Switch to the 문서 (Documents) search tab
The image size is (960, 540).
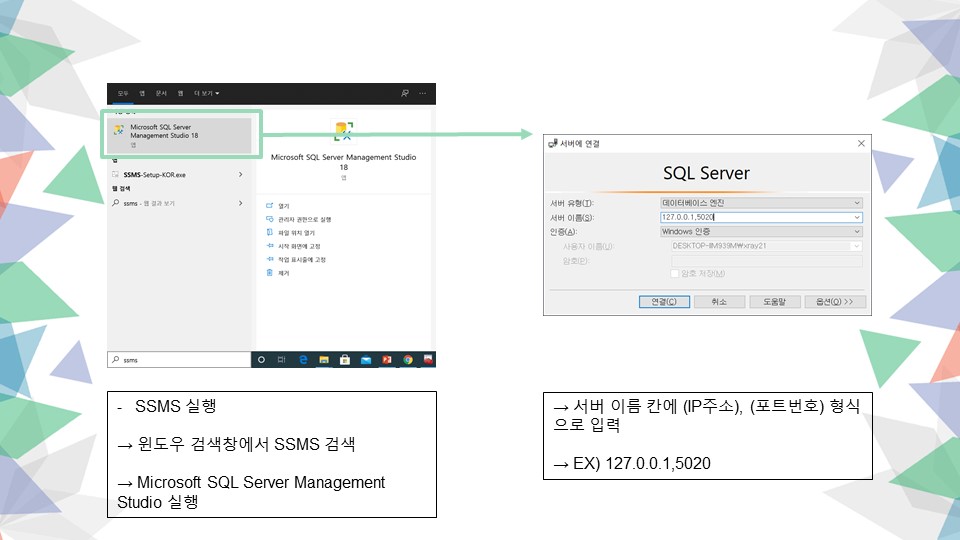pyautogui.click(x=161, y=93)
